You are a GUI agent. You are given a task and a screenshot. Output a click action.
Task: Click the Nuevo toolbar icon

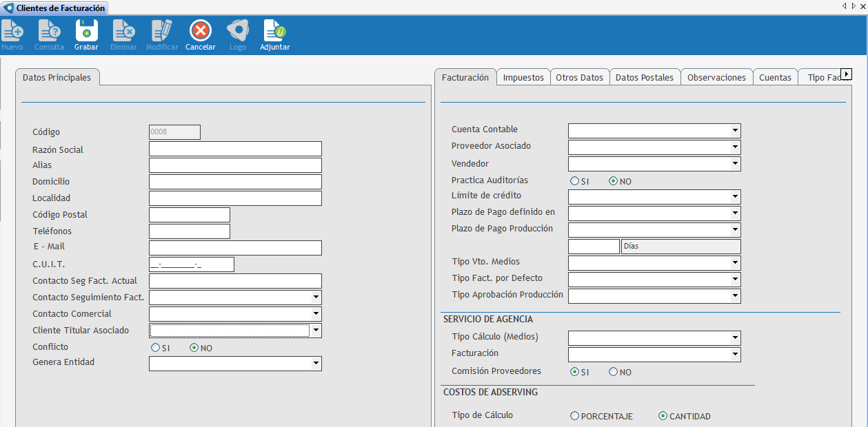coord(12,31)
